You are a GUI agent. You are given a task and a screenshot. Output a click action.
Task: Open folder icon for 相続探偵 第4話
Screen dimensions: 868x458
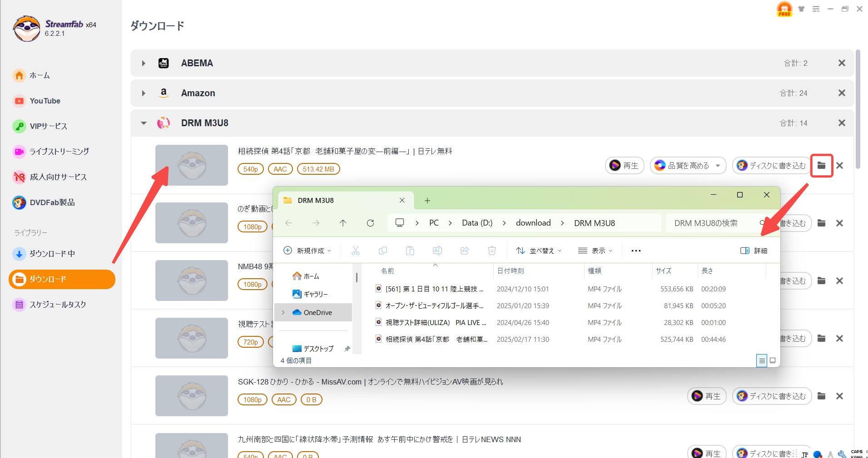[822, 166]
